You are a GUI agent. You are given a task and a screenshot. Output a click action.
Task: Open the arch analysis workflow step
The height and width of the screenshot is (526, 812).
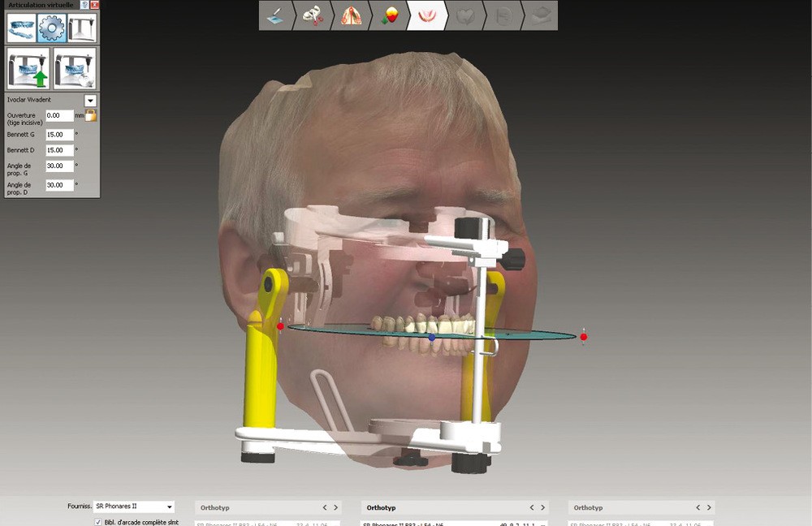point(351,15)
